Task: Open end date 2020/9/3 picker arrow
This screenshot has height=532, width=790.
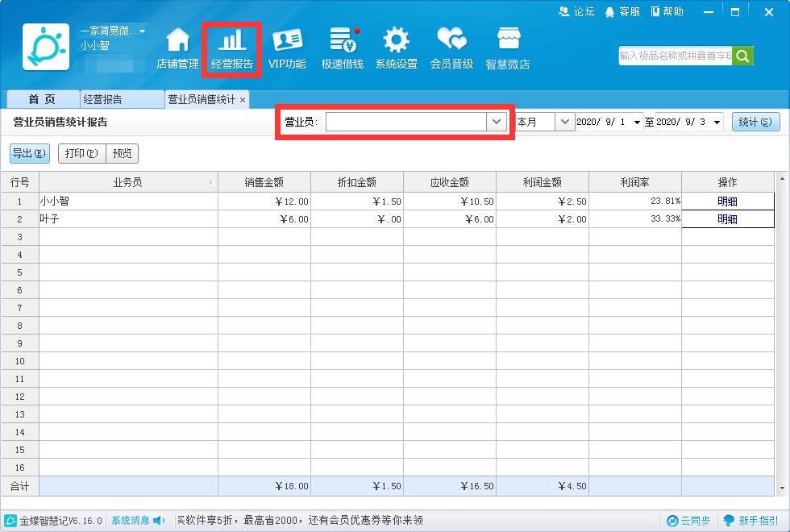Action: point(717,123)
